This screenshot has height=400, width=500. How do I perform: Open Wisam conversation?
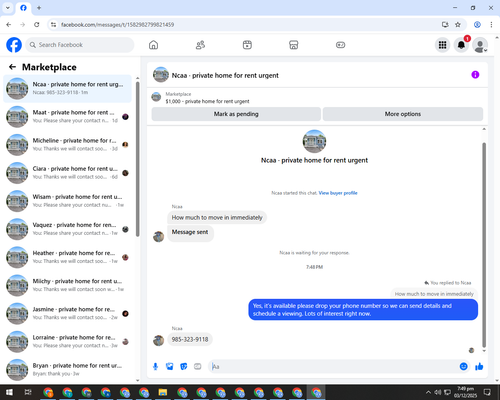pos(67,201)
